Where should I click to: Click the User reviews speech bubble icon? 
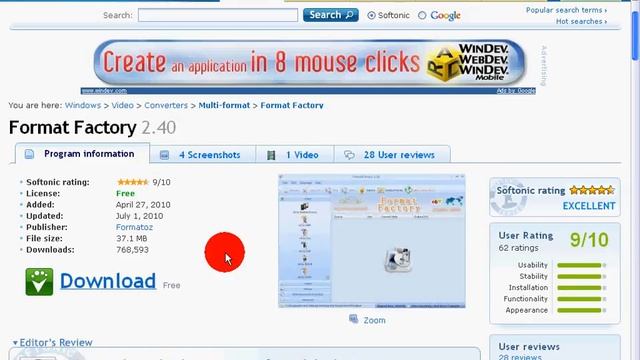coord(349,155)
